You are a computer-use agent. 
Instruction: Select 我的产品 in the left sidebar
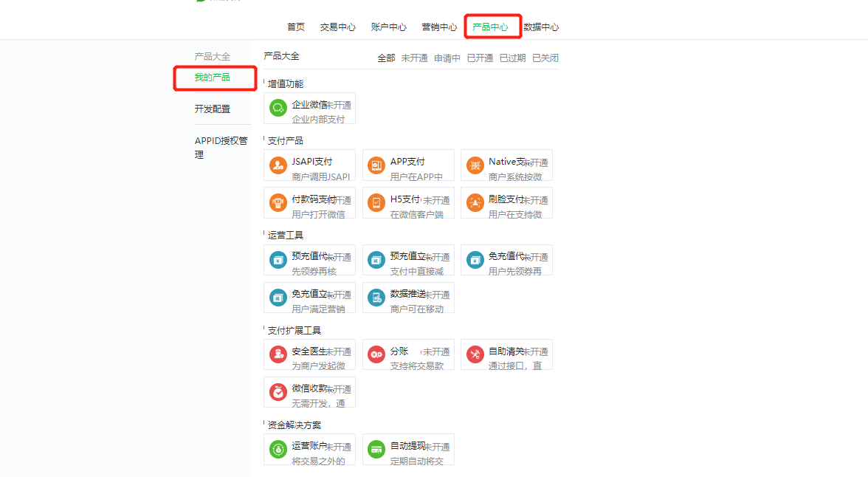tap(212, 77)
